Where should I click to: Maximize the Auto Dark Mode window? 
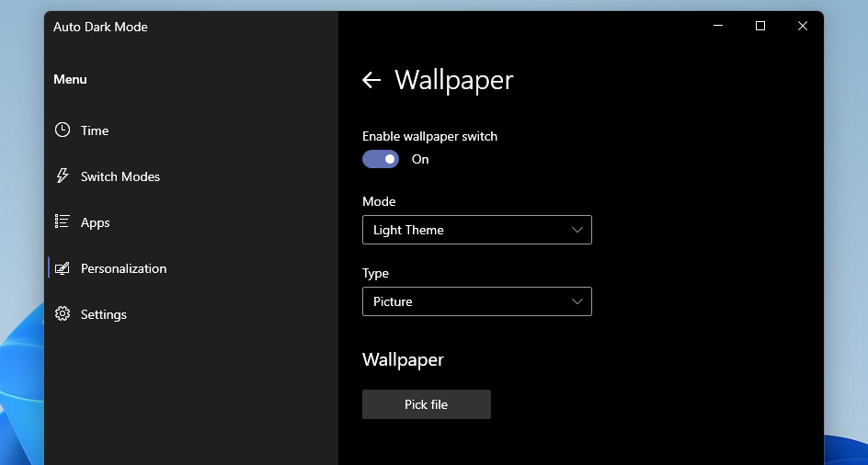(760, 26)
